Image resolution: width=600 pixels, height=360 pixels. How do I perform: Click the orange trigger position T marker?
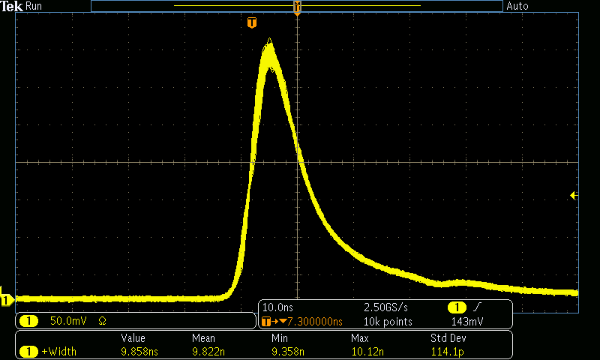(252, 23)
